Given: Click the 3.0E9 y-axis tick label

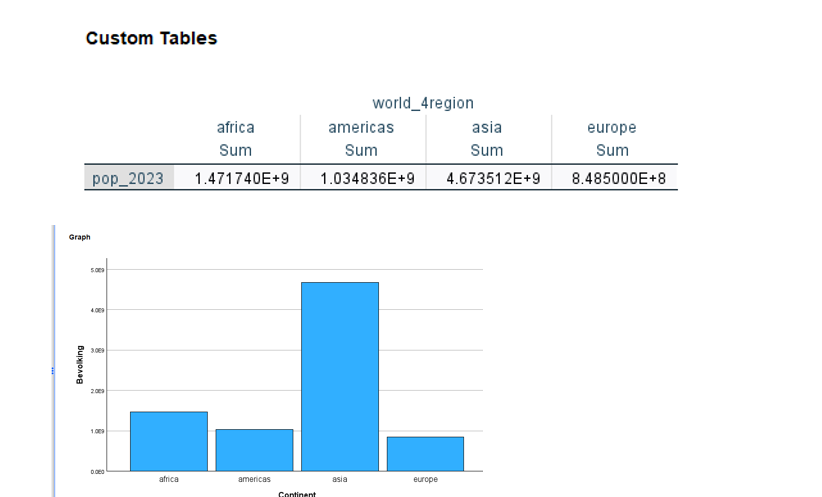Looking at the screenshot, I should point(97,350).
